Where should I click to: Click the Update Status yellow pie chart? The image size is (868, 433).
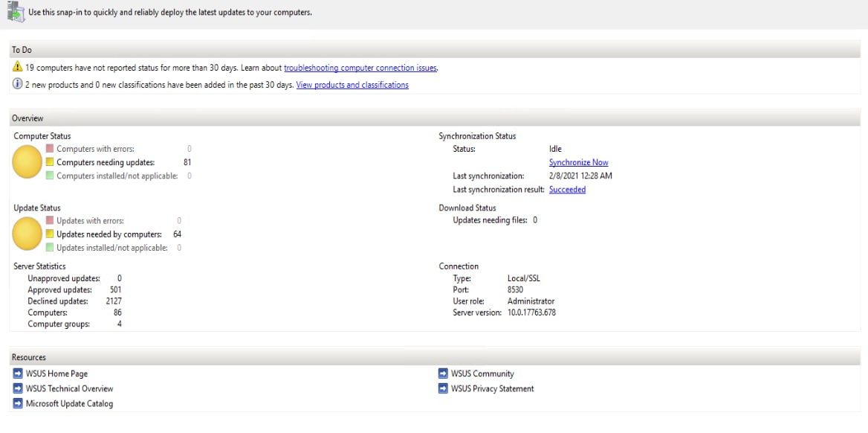point(27,234)
